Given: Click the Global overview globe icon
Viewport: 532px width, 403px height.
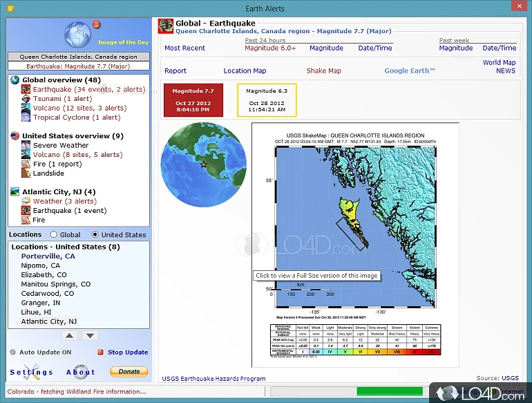Looking at the screenshot, I should point(15,79).
